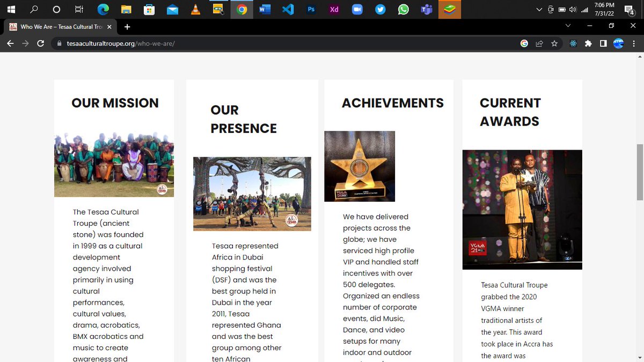
Task: Share this page from address bar
Action: point(539,43)
